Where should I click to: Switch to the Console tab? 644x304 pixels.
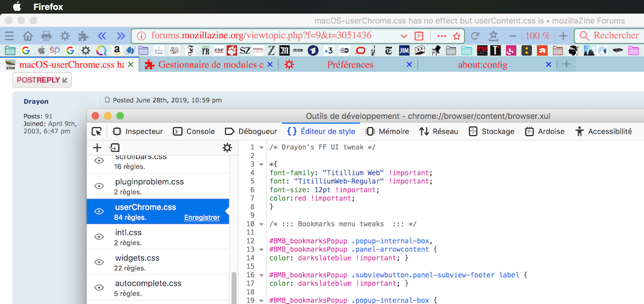click(194, 131)
